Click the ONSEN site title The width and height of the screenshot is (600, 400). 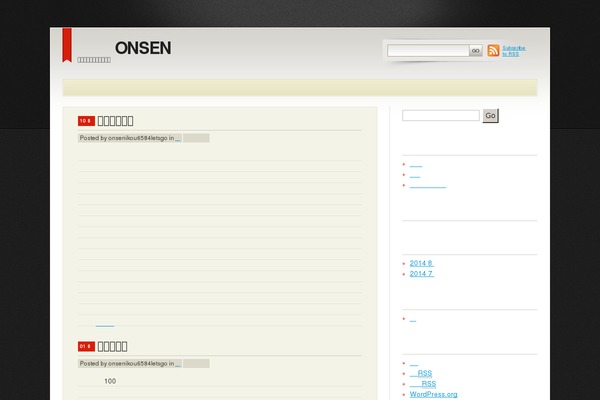[143, 48]
